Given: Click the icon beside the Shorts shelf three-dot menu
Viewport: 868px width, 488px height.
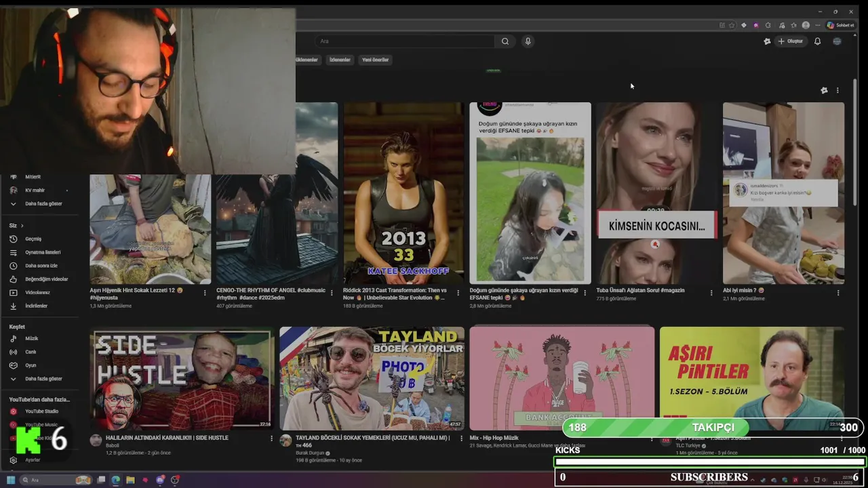Looking at the screenshot, I should (x=824, y=90).
